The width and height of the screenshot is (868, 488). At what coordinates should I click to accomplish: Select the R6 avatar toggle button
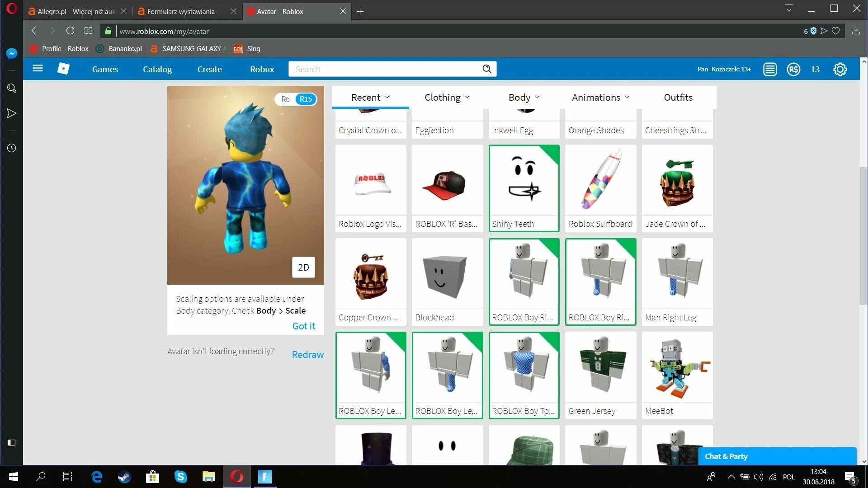[286, 99]
